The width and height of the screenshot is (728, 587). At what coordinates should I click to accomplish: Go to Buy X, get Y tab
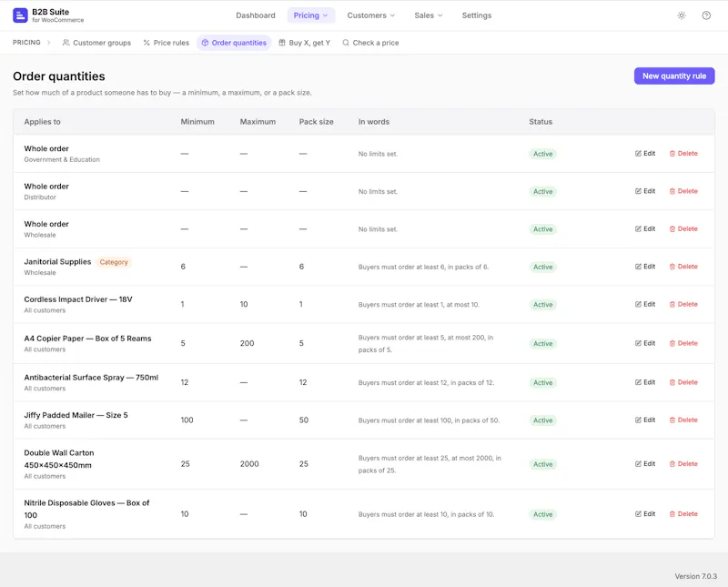(305, 43)
